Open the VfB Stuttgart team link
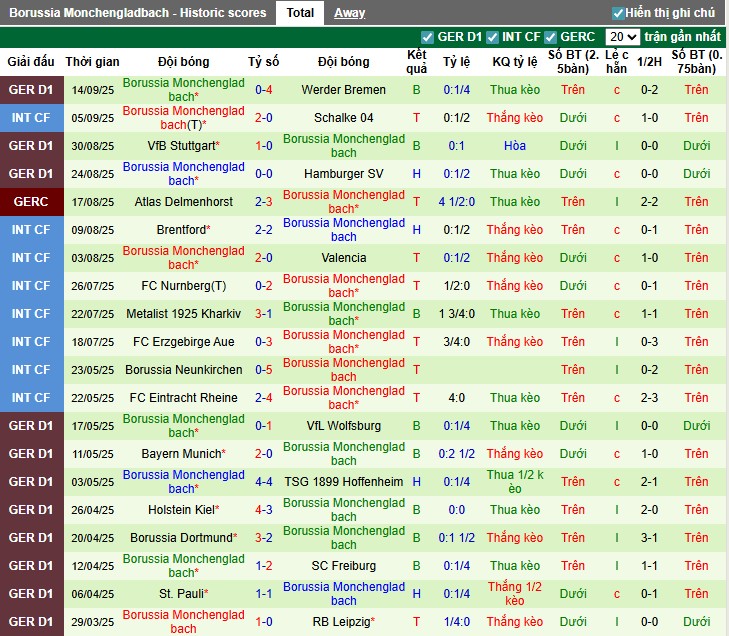The width and height of the screenshot is (729, 636). pyautogui.click(x=181, y=146)
